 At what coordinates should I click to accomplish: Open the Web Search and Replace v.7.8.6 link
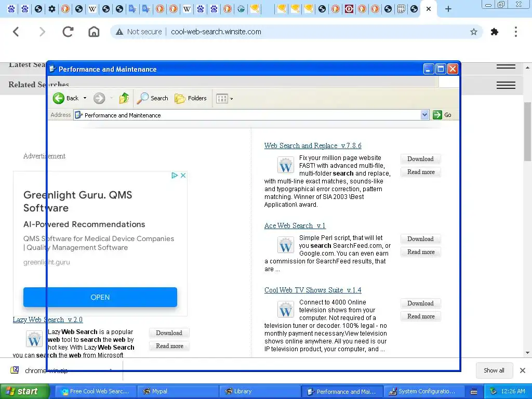click(x=312, y=145)
